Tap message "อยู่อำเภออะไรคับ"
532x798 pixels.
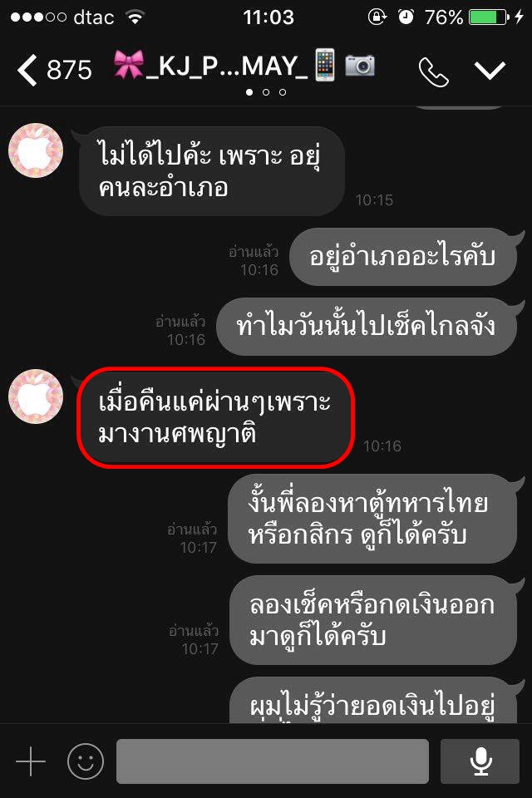(402, 257)
